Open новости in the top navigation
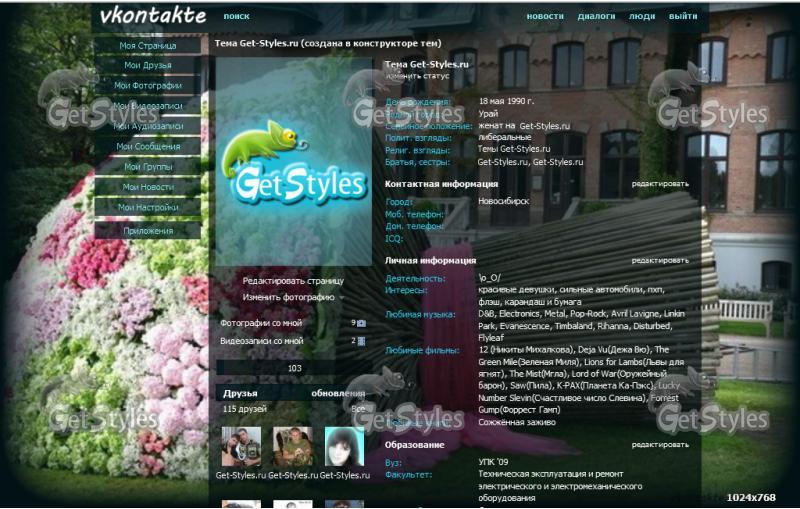 [545, 17]
